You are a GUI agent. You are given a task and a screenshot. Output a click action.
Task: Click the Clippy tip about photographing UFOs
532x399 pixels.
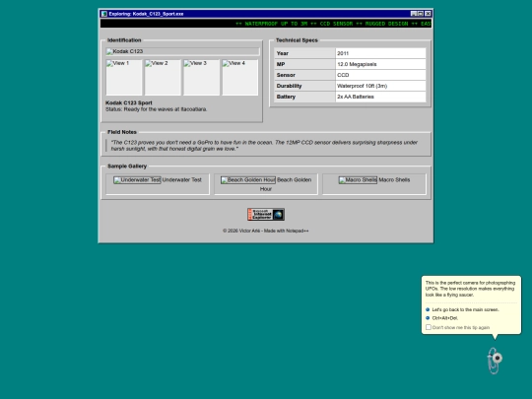click(470, 289)
